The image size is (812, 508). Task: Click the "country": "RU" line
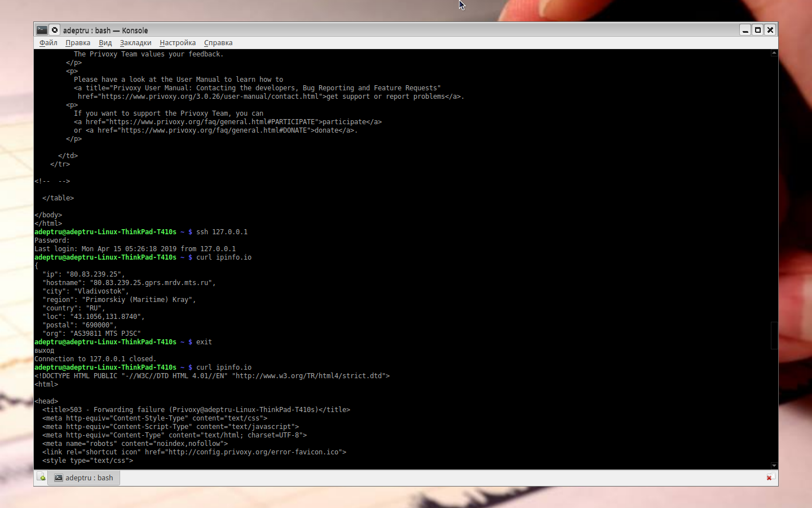click(x=74, y=308)
